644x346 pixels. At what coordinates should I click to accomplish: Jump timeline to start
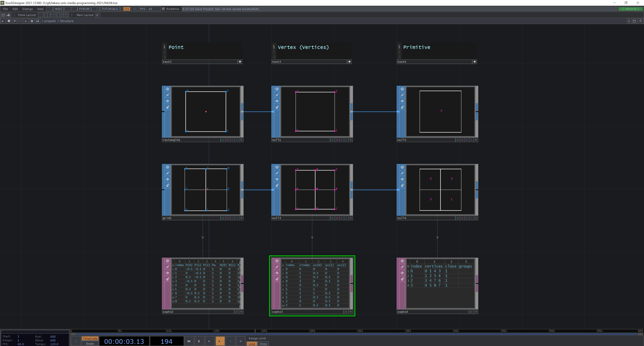pyautogui.click(x=189, y=341)
